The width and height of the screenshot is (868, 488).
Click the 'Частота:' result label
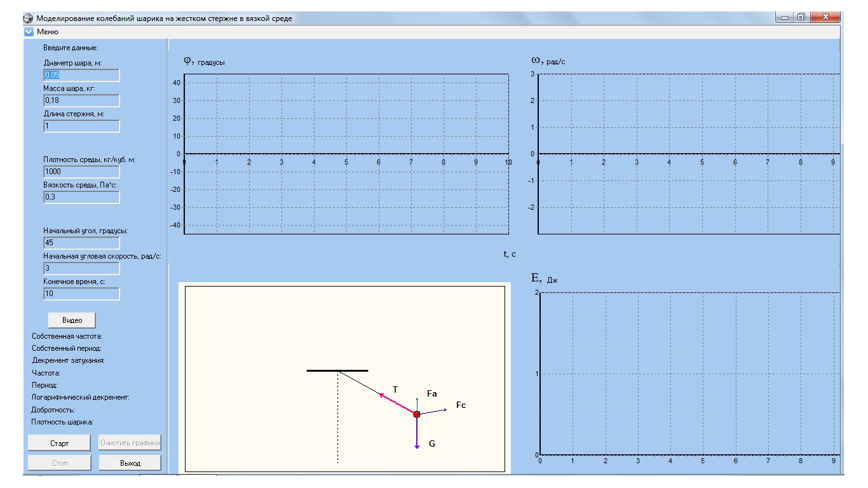point(46,373)
